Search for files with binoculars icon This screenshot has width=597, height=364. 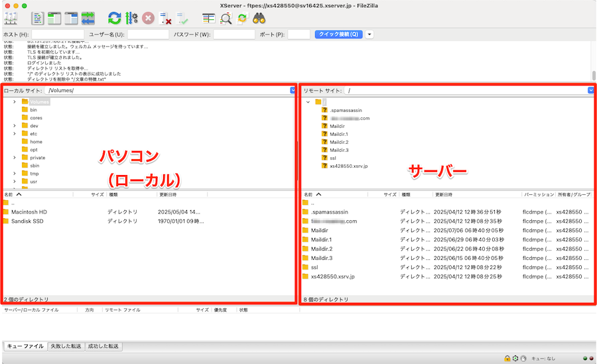pos(259,19)
